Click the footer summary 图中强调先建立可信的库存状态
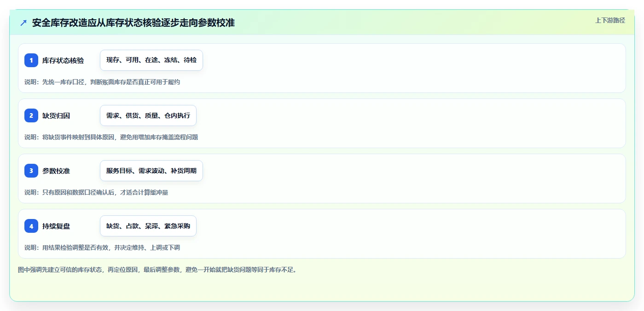Image resolution: width=644 pixels, height=311 pixels. 158,270
